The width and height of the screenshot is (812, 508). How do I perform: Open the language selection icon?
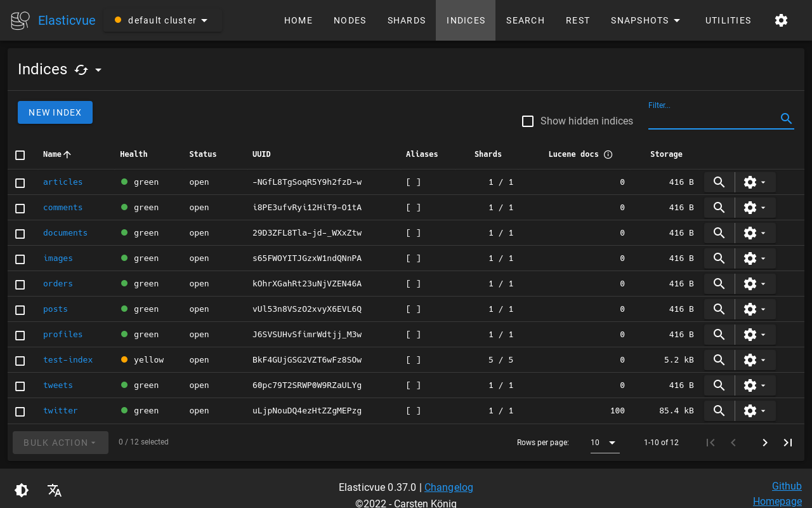click(x=55, y=490)
